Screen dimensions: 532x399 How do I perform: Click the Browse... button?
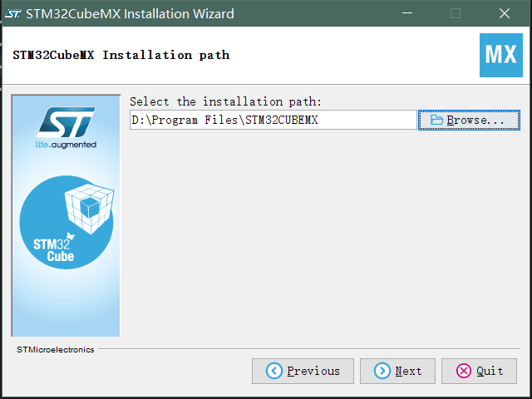point(469,120)
